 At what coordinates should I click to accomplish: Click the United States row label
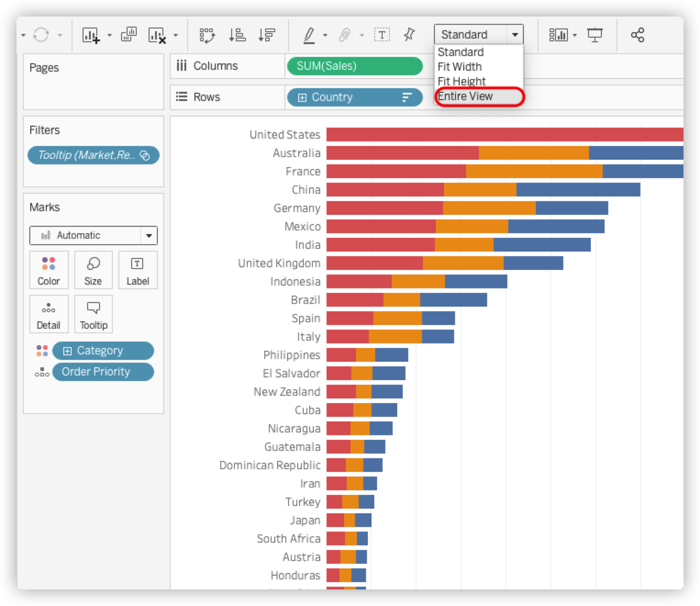285,135
